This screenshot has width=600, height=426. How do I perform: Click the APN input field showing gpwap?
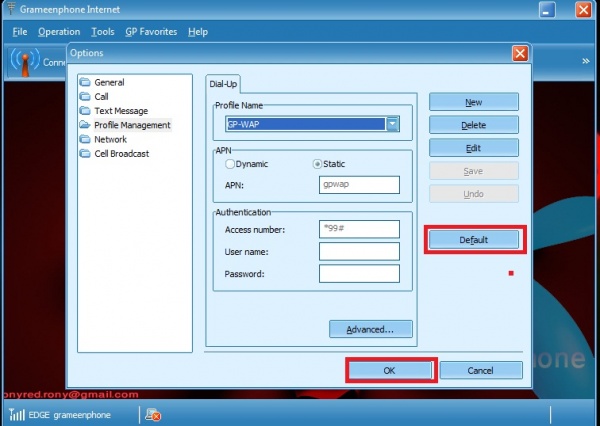tap(359, 185)
